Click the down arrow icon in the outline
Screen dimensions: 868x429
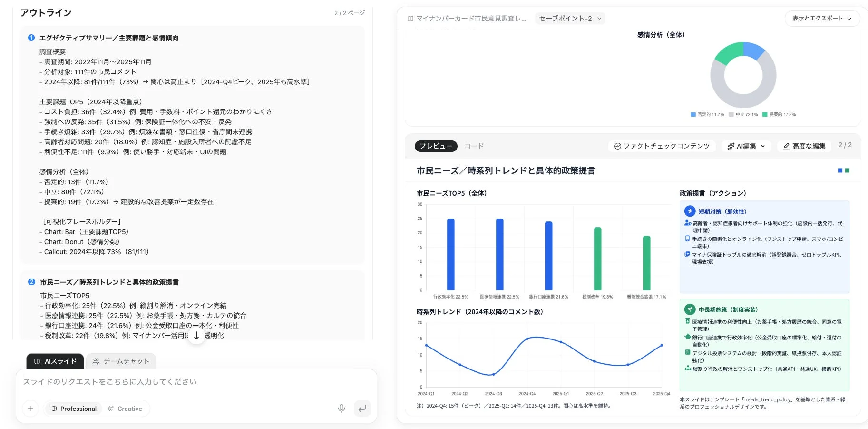point(196,336)
